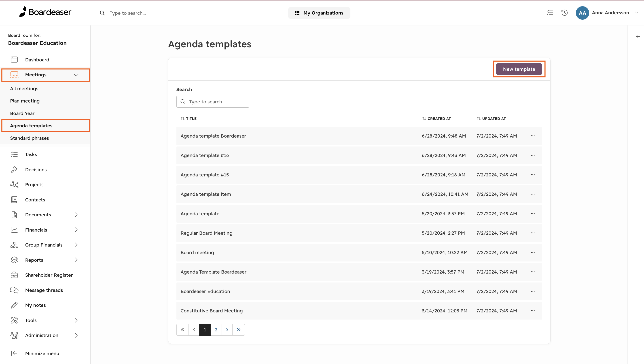Select the Standard phrases menu entry
Image resolution: width=644 pixels, height=364 pixels.
click(30, 138)
